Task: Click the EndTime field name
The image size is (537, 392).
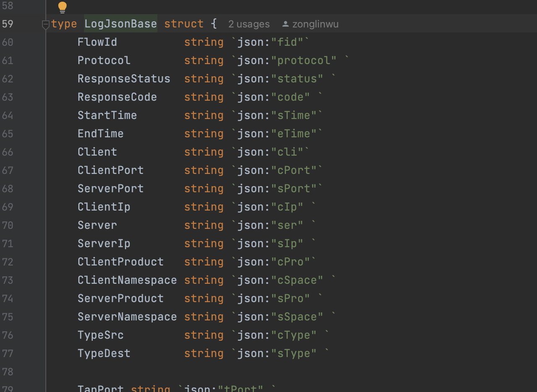Action: pos(101,133)
